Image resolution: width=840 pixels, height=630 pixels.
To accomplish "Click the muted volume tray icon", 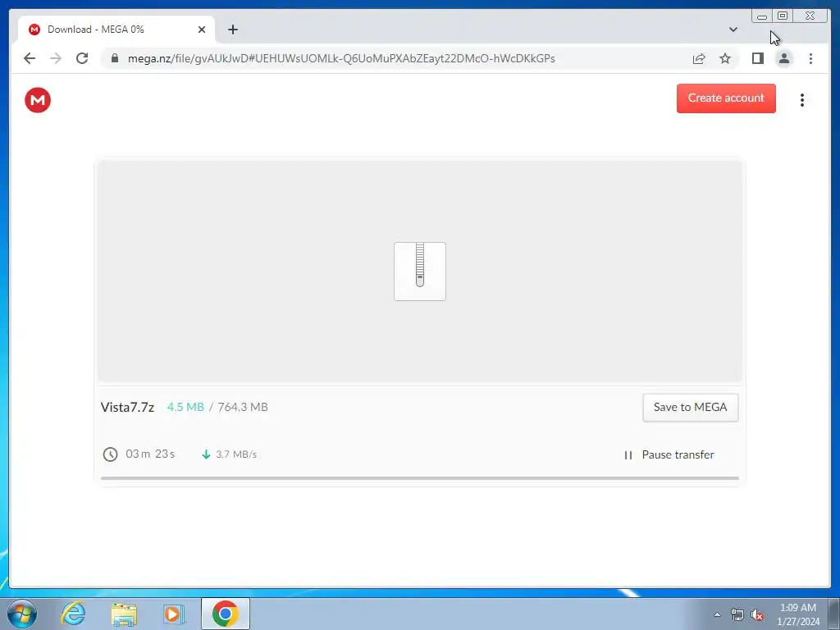I will pyautogui.click(x=757, y=615).
